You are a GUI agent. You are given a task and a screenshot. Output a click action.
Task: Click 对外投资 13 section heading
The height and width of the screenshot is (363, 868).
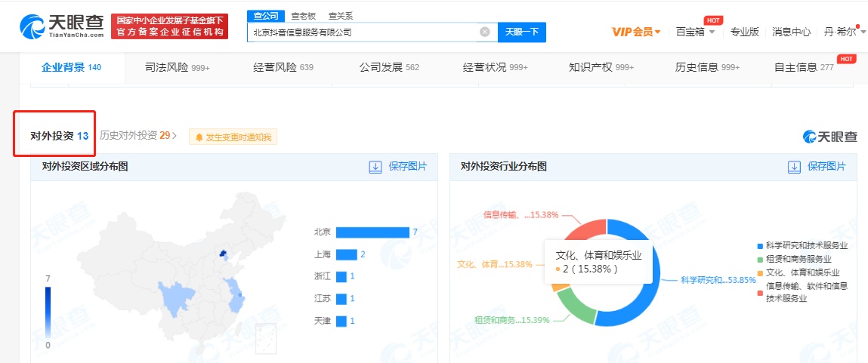pos(59,136)
